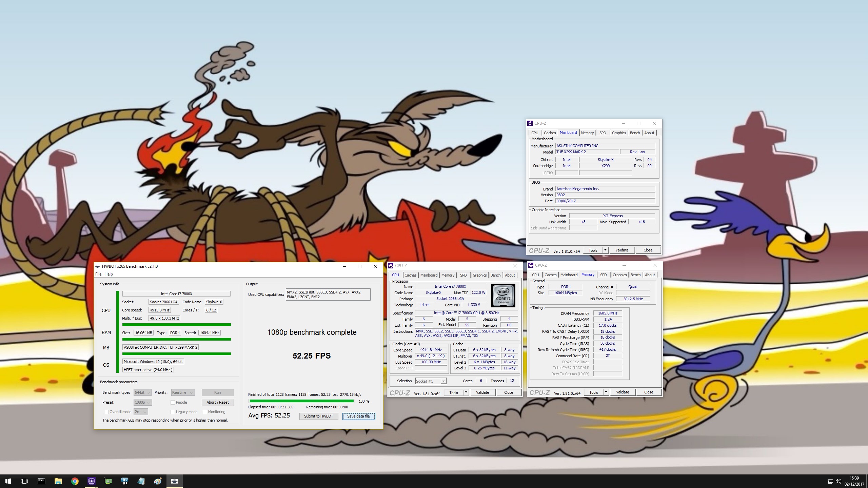Open the Overkill 2x multiplier dropdown

click(141, 412)
